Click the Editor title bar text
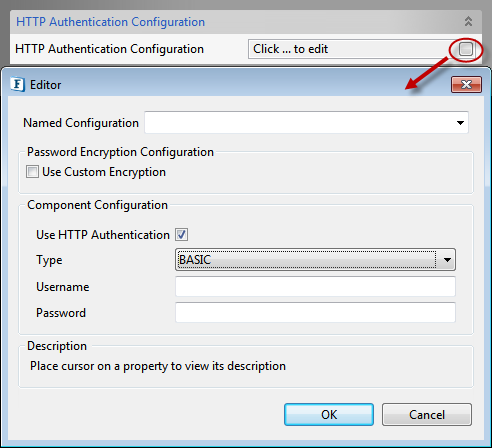Viewport: 492px width, 448px height. (45, 85)
